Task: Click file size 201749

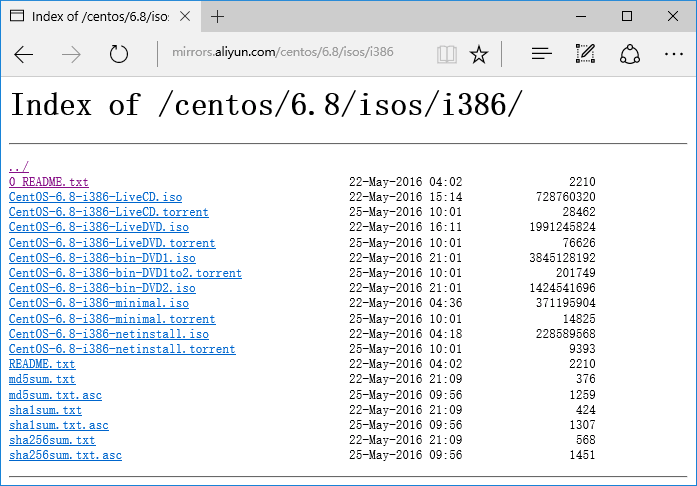Action: point(576,273)
